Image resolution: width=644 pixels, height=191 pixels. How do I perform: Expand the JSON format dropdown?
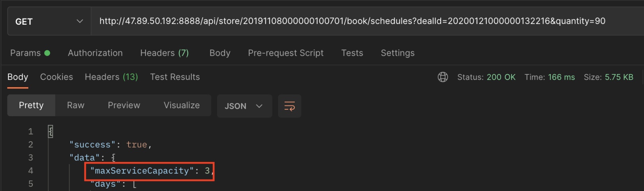click(x=244, y=106)
